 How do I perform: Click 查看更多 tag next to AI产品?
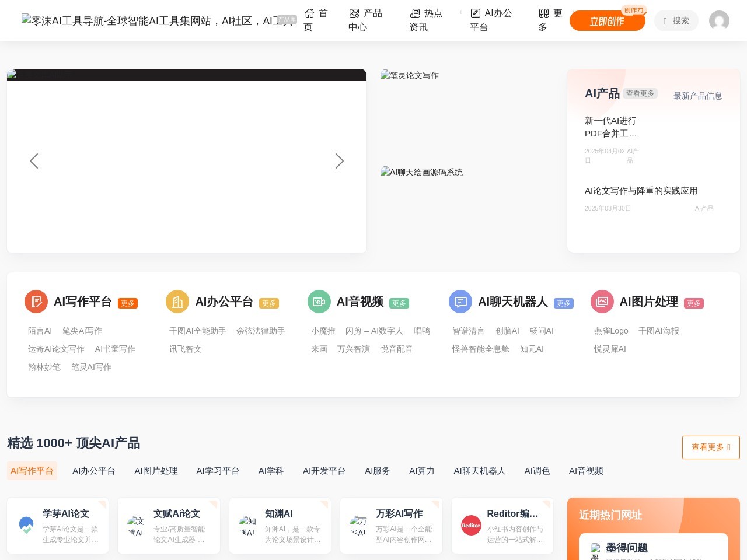click(640, 93)
